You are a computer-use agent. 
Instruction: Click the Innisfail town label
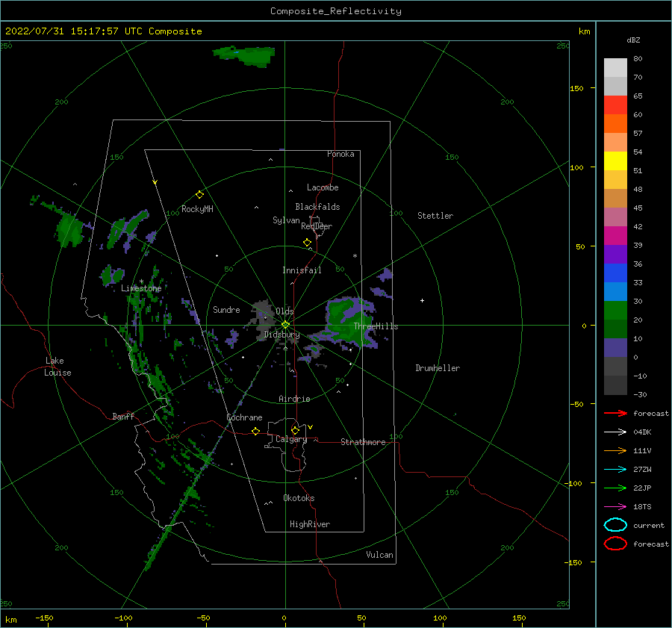[302, 270]
